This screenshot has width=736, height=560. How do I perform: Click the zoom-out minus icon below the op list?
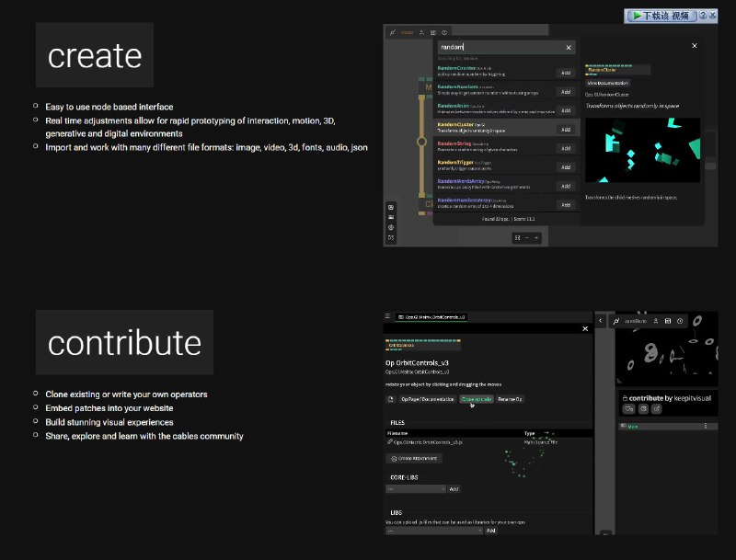[527, 237]
